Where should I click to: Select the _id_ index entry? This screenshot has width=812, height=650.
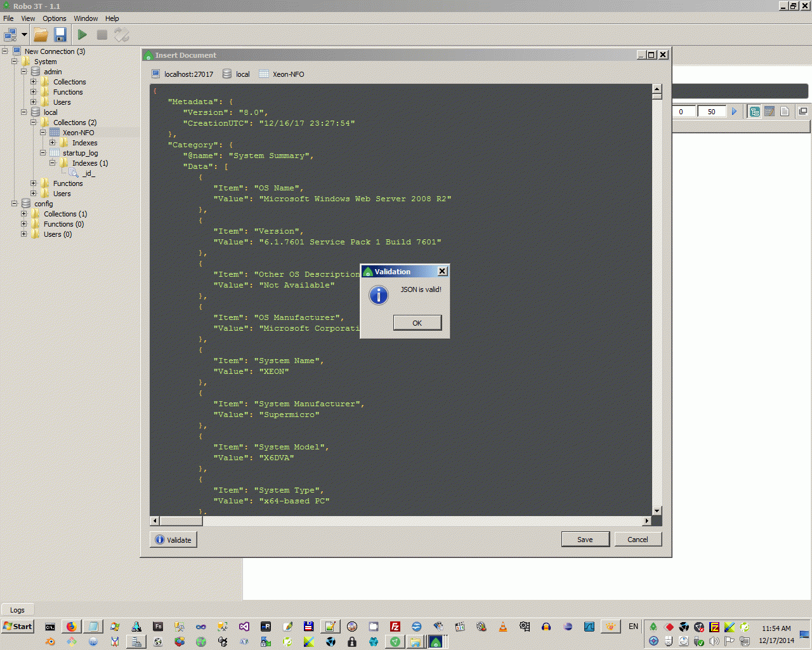[x=88, y=173]
